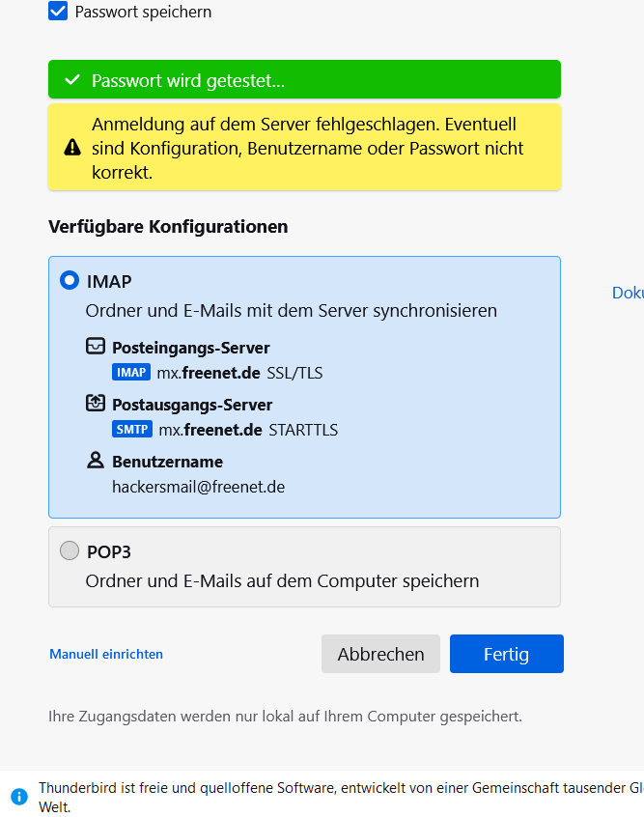Click the green checkmark icon in status banner
The height and width of the screenshot is (817, 644).
pyautogui.click(x=70, y=80)
